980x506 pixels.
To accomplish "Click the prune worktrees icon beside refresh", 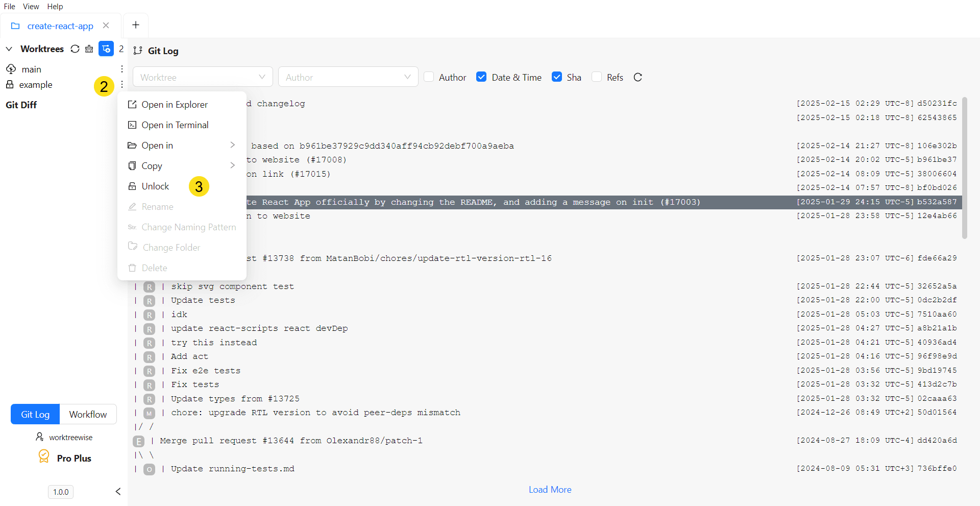I will 89,49.
